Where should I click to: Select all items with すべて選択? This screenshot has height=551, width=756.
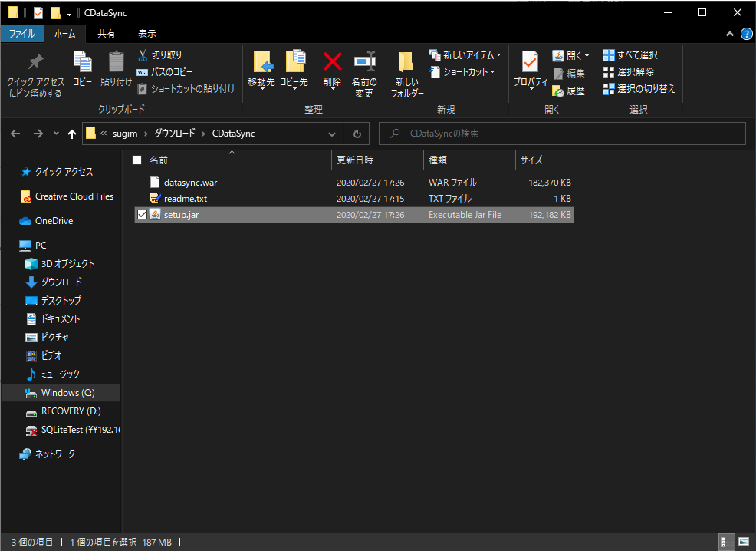[x=630, y=55]
